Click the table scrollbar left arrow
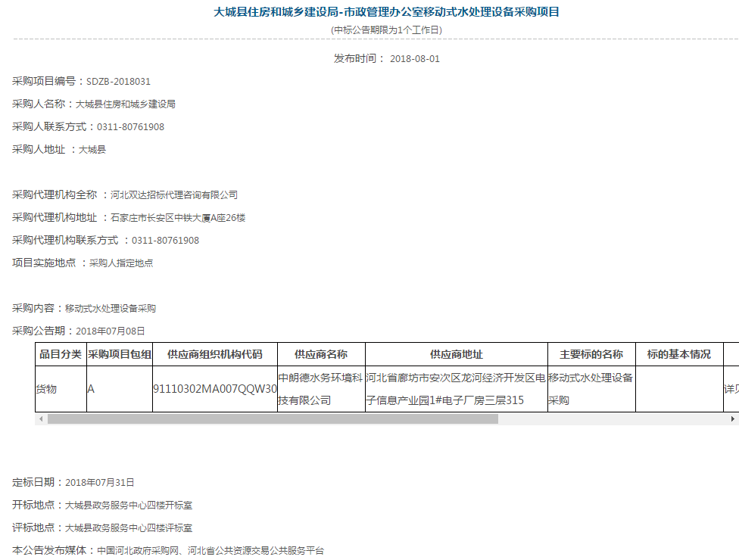 (x=39, y=418)
